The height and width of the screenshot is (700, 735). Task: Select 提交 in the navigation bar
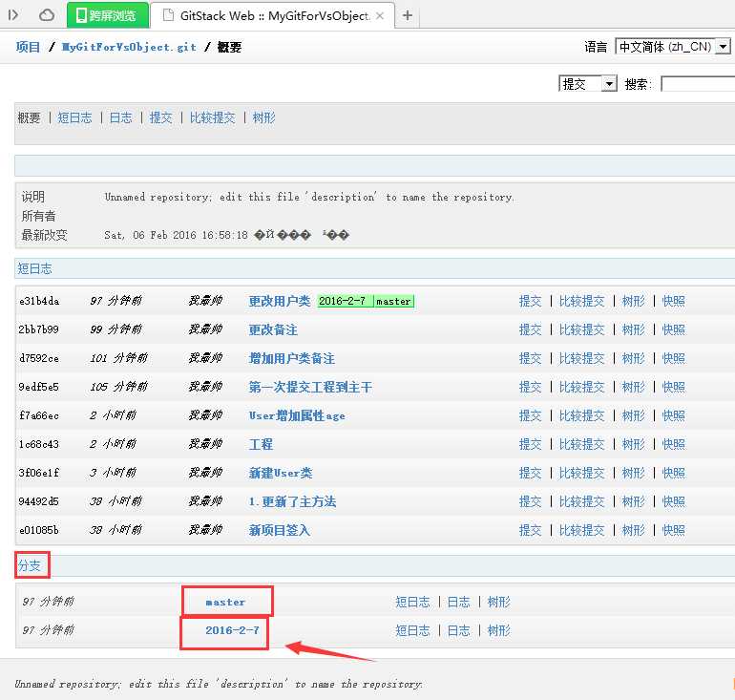click(x=160, y=117)
